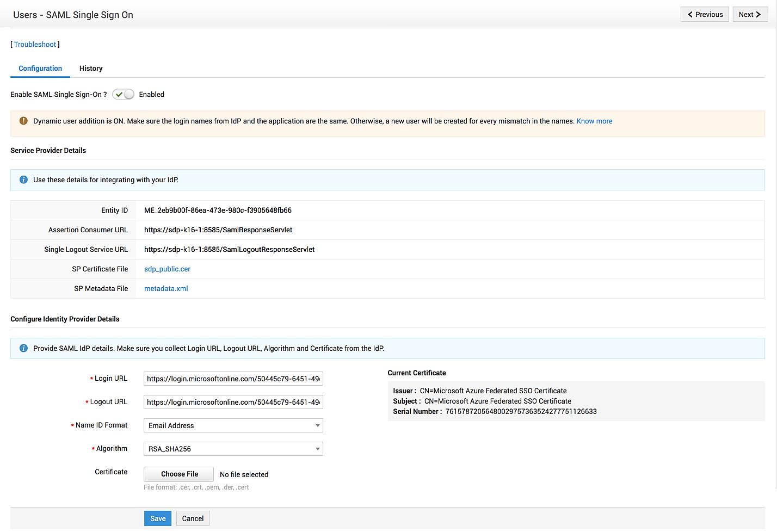Download the metadata.xml file
Viewport: 777px width, 532px height.
pyautogui.click(x=166, y=289)
